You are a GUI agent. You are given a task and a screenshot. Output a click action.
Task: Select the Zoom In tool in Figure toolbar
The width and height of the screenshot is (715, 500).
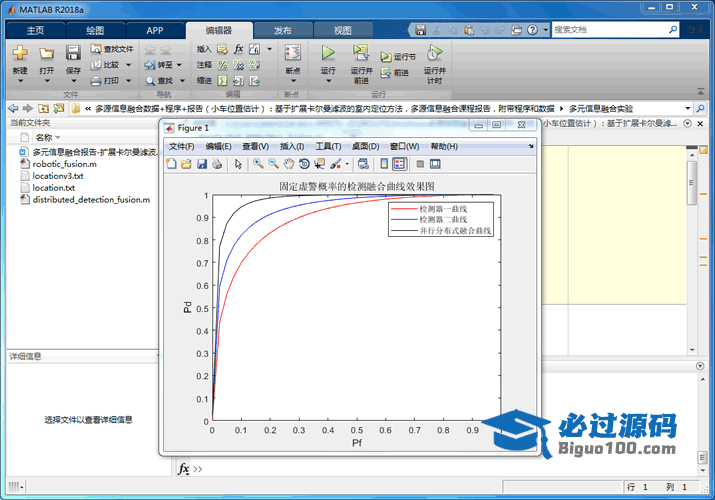click(258, 164)
